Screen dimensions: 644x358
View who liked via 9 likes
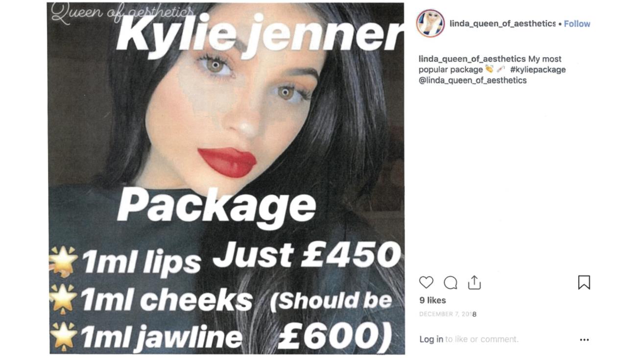click(432, 300)
